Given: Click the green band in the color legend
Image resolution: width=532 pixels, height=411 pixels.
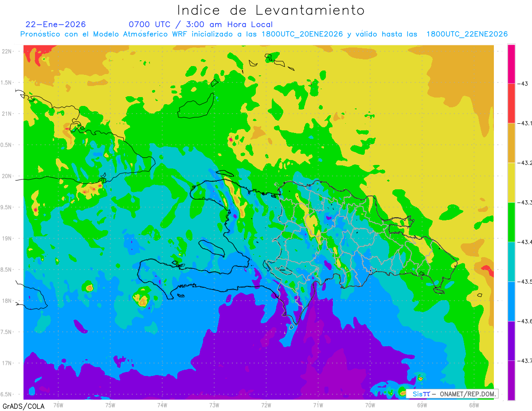Looking at the screenshot, I should [511, 222].
